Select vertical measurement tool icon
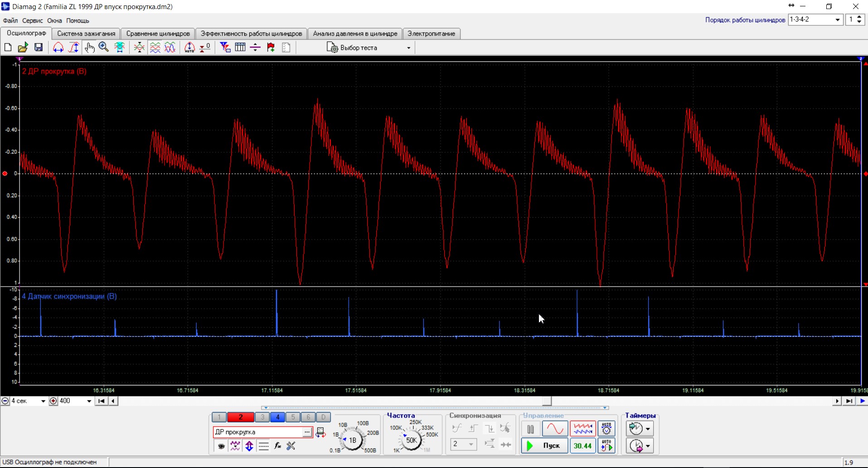The height and width of the screenshot is (468, 868). 73,47
